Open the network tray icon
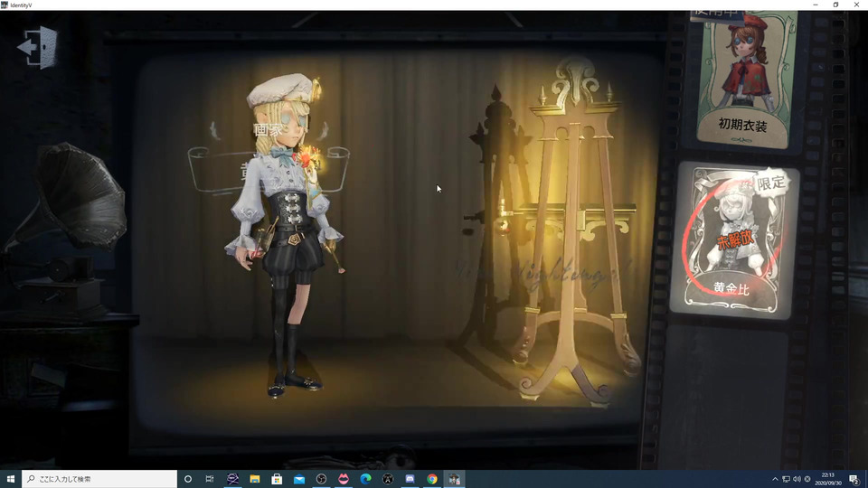This screenshot has height=488, width=868. (x=786, y=479)
